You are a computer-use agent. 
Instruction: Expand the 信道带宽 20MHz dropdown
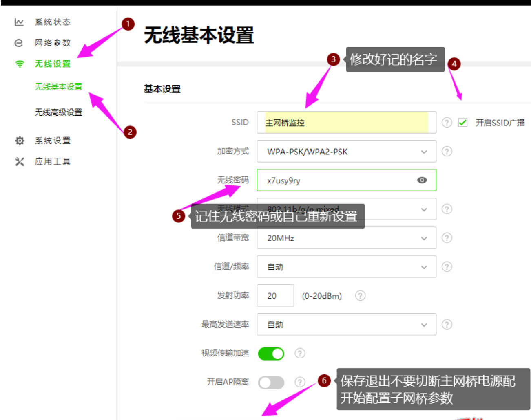[346, 238]
